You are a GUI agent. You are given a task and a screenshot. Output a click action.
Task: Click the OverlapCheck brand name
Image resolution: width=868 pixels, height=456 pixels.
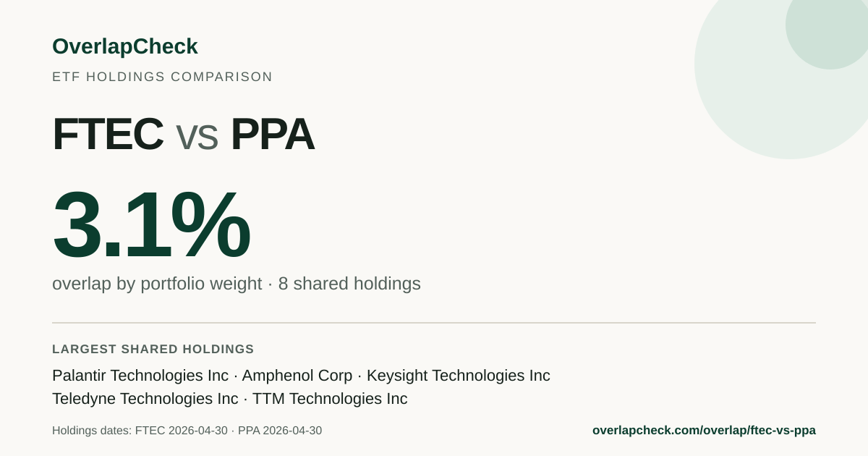[124, 46]
